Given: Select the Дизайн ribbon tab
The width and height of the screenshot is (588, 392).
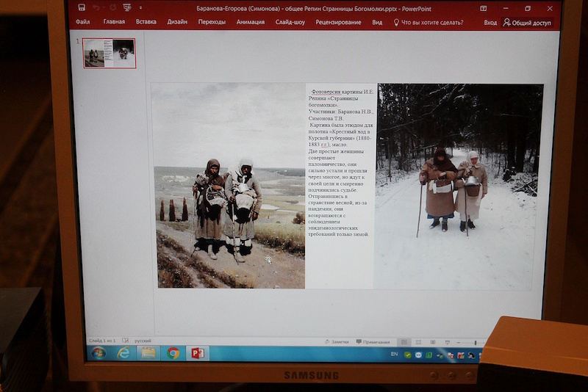Looking at the screenshot, I should [177, 22].
